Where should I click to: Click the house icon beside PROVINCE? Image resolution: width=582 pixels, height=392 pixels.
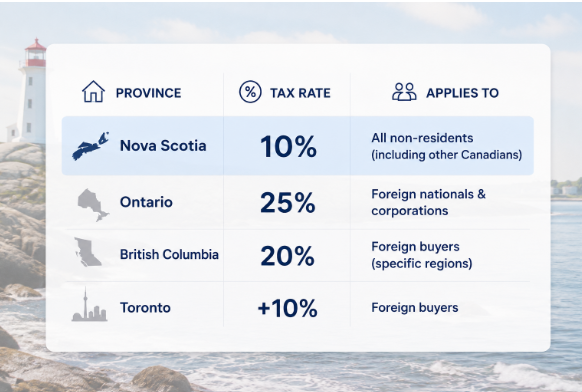pyautogui.click(x=93, y=92)
